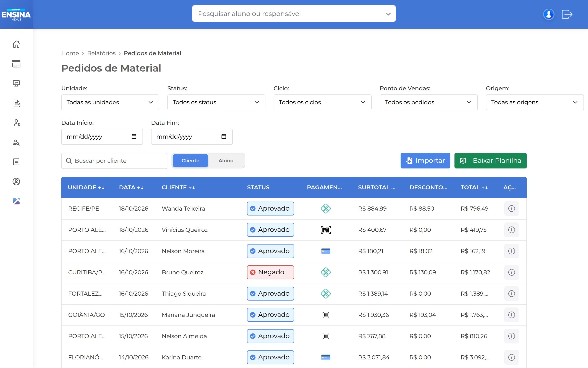Open the person with dollar sidebar icon
The image size is (588, 368).
(x=16, y=123)
